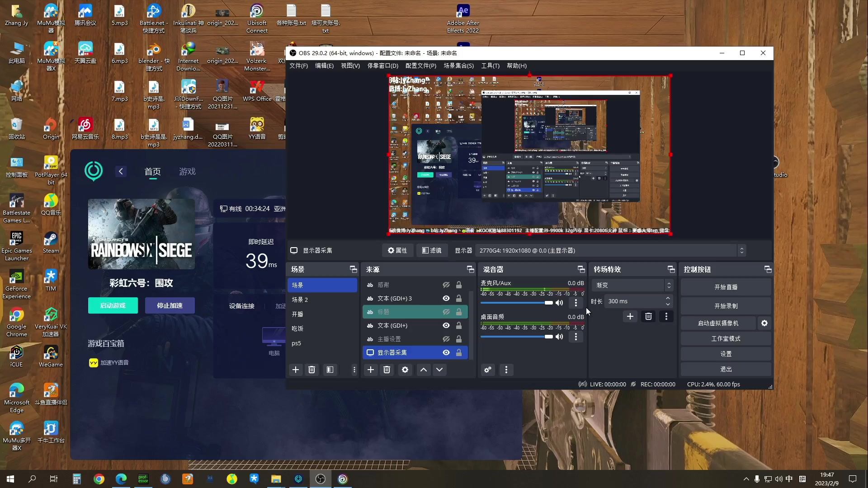Undock the 转场特效 panel
Viewport: 868px width, 488px height.
point(671,269)
